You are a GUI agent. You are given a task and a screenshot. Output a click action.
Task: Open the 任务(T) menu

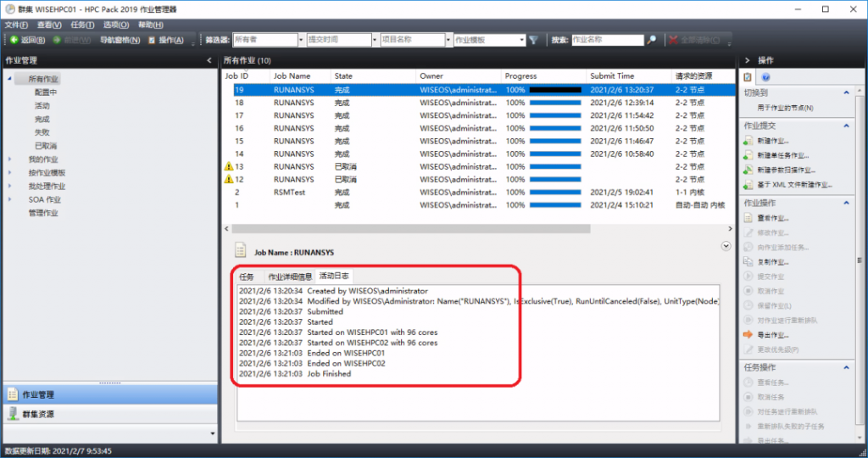pyautogui.click(x=83, y=25)
